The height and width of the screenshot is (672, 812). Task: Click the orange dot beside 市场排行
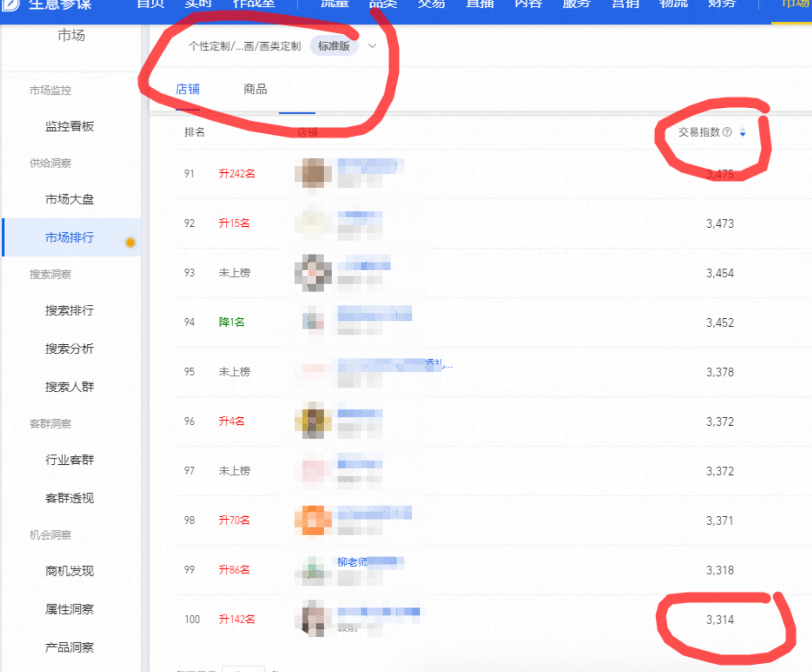pyautogui.click(x=130, y=242)
